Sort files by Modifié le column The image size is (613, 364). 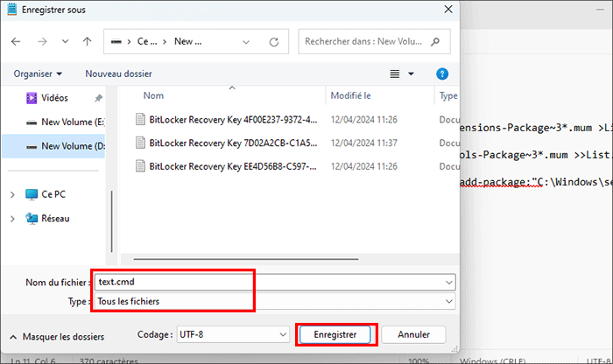point(350,95)
